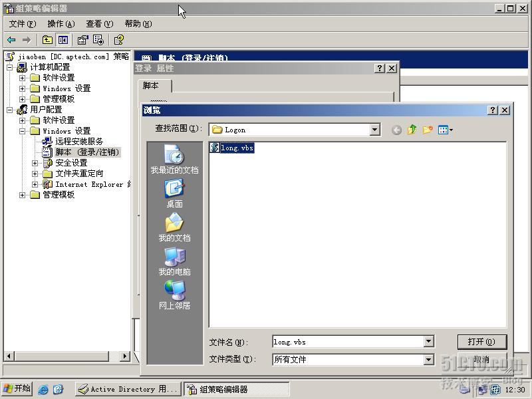Open 我的电脑 in the places bar
This screenshot has height=399, width=532.
174,261
